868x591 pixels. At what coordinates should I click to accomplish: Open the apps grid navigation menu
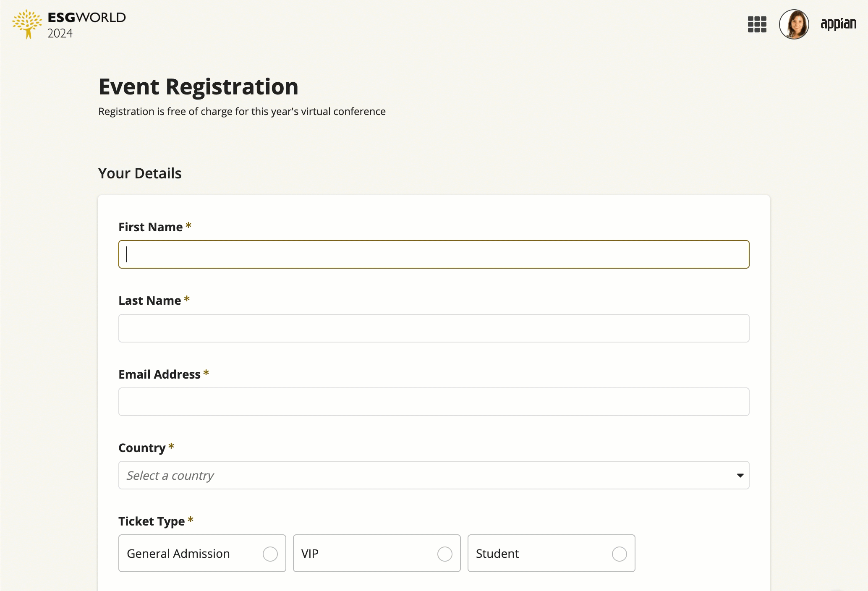pyautogui.click(x=757, y=24)
